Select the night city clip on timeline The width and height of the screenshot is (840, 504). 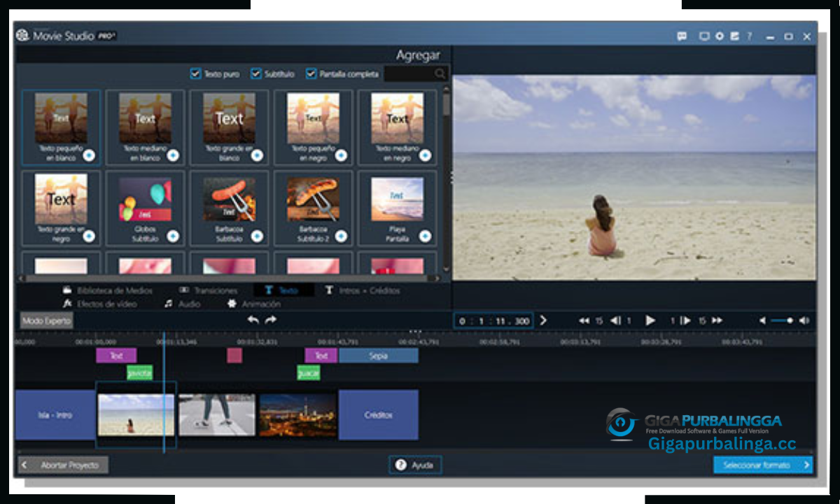[x=298, y=415]
